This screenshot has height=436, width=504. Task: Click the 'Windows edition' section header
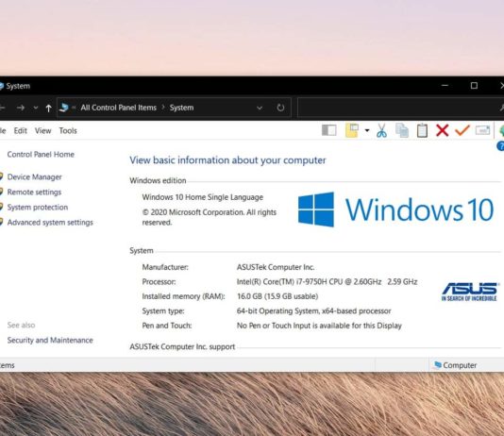[158, 180]
